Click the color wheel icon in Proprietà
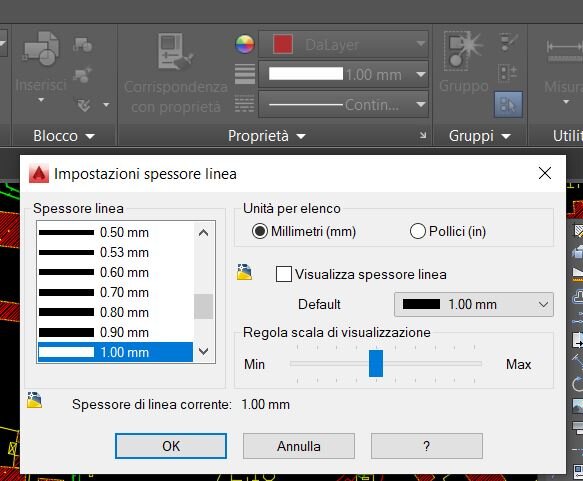Viewport: 583px width, 481px height. [x=245, y=45]
